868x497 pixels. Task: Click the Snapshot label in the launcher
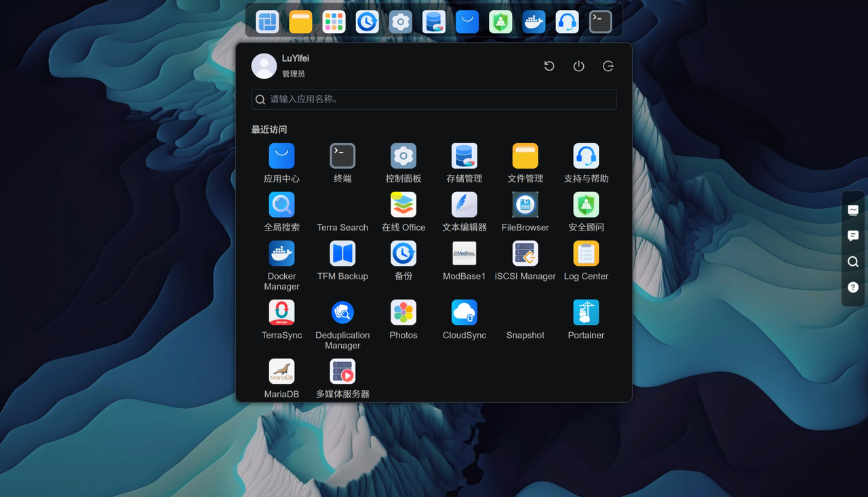[x=526, y=336]
